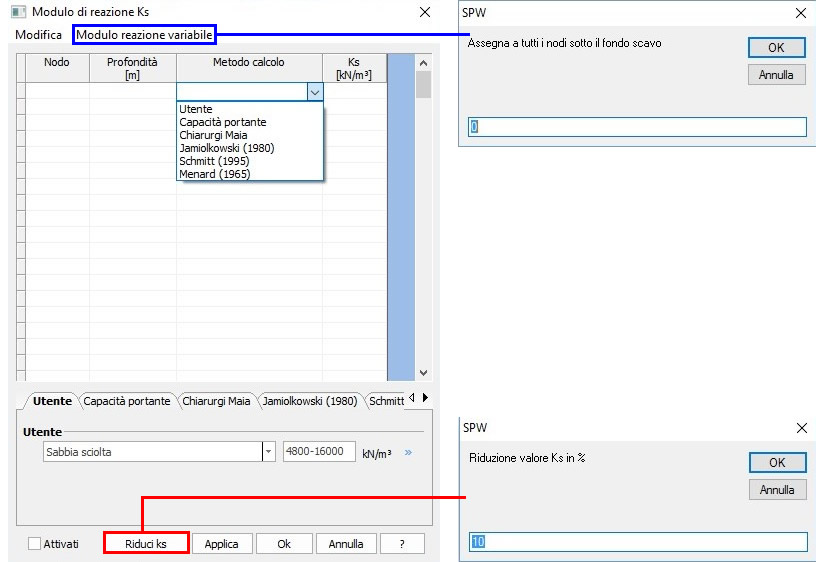This screenshot has height=562, width=816.
Task: Open Modulo reazione variabile menu
Action: click(144, 35)
